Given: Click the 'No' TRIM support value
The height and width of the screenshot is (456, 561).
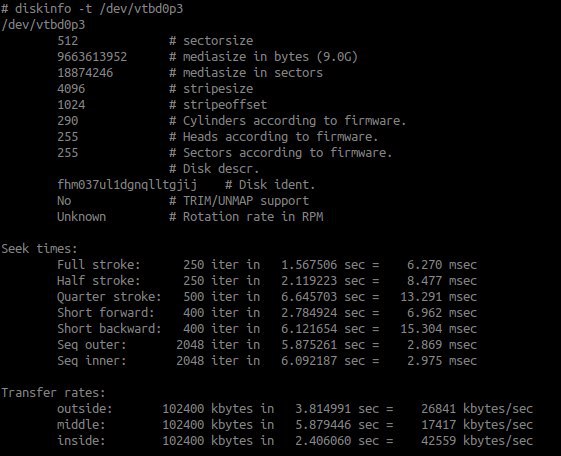Looking at the screenshot, I should click(64, 201).
